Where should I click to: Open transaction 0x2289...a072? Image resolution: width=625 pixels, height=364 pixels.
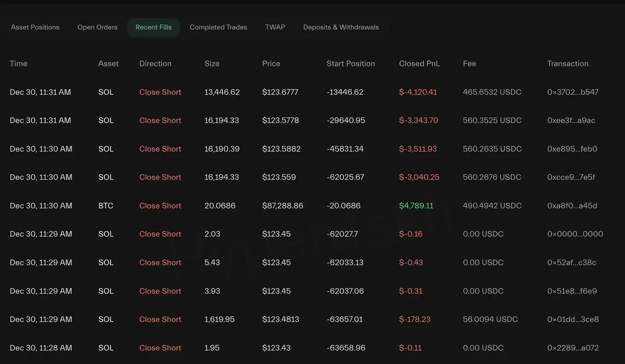573,348
